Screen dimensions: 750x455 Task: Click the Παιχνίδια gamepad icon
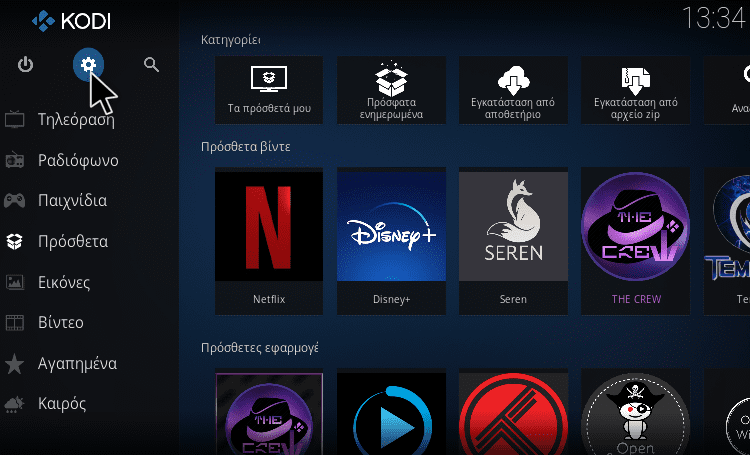click(x=14, y=200)
